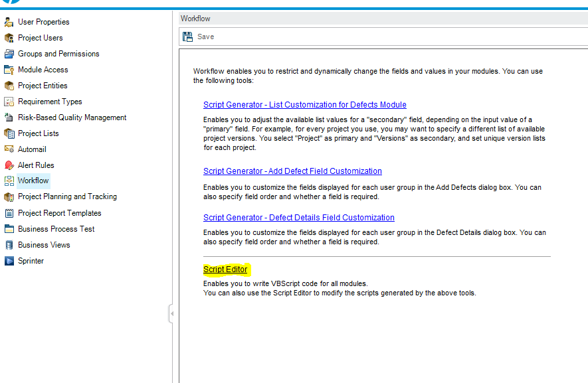
Task: Click the Sprinter icon
Action: 9,261
